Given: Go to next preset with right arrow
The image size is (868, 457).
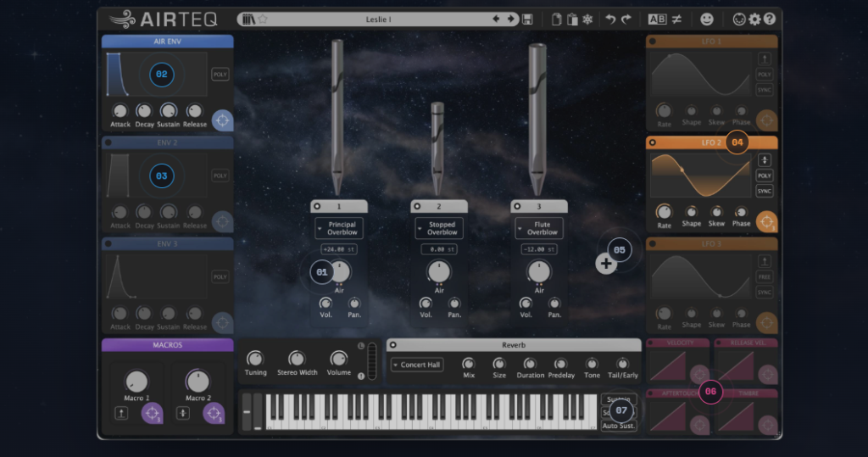Looking at the screenshot, I should (510, 19).
